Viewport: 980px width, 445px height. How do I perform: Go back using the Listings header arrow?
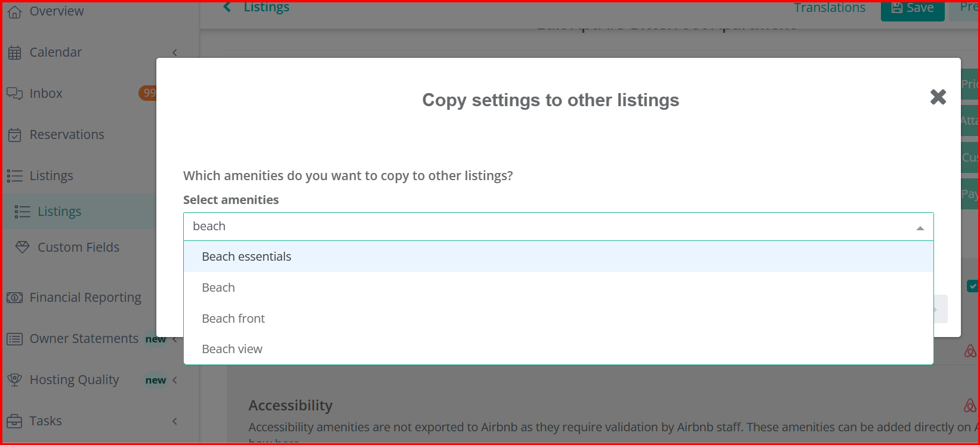[x=227, y=7]
